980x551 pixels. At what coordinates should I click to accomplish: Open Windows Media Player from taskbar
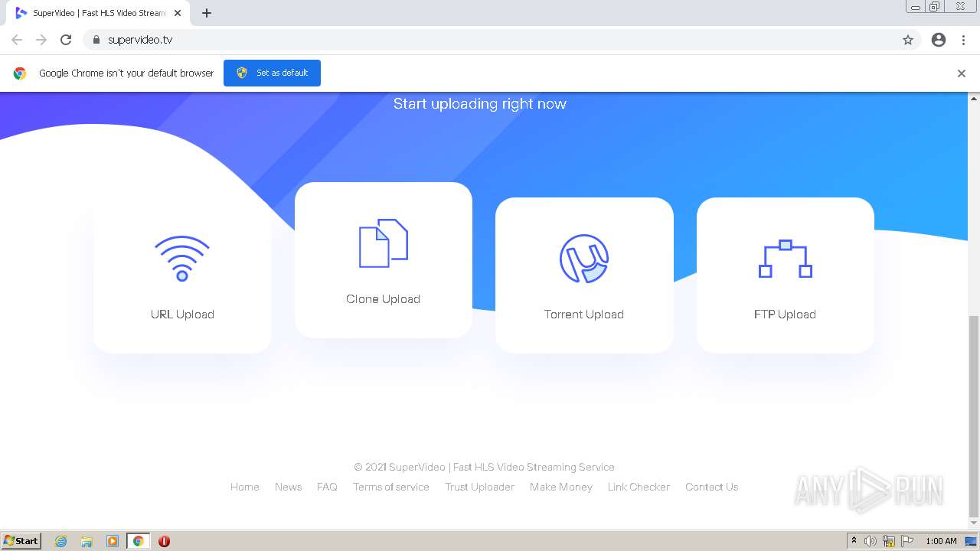point(113,541)
